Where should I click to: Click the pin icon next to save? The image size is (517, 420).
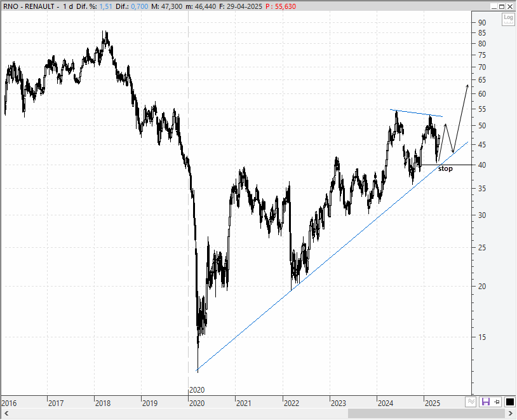(x=497, y=402)
